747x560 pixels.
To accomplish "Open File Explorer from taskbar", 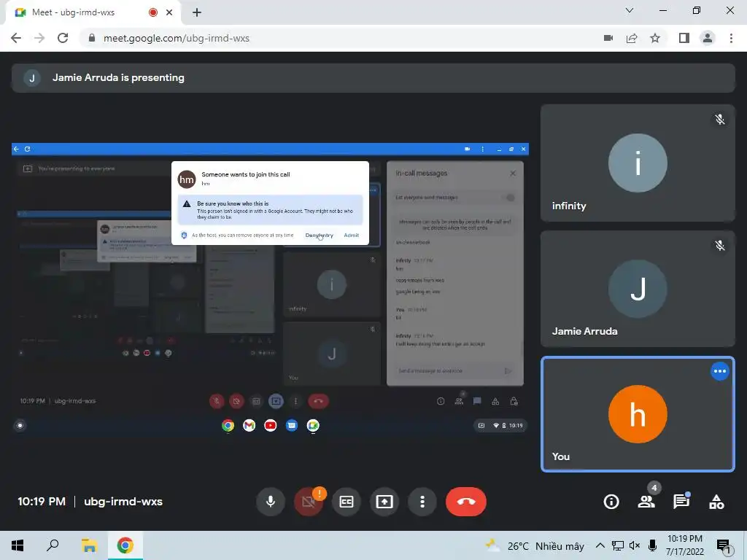I will [89, 545].
